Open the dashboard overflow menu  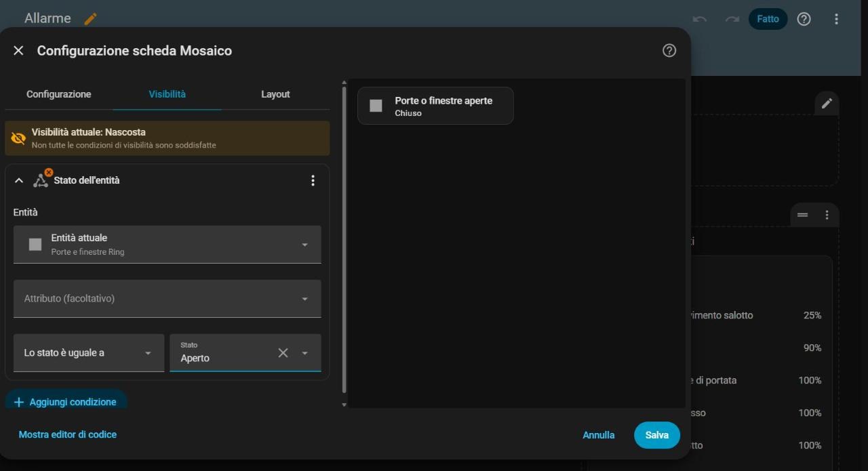836,19
